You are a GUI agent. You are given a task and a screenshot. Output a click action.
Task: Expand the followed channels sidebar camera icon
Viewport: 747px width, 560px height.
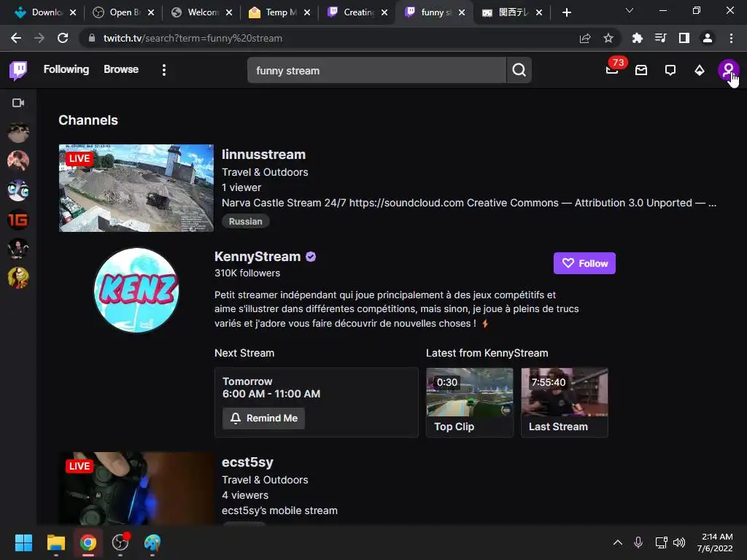(x=18, y=103)
